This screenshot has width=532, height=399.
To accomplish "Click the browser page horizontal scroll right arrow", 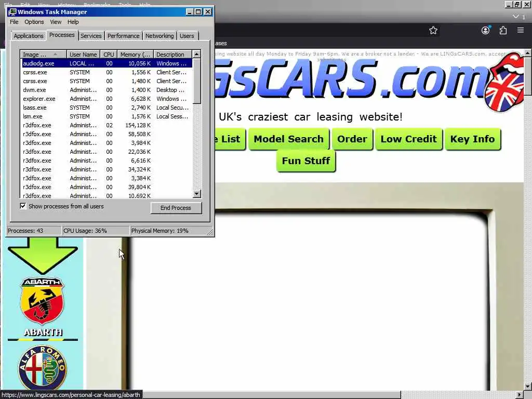I will (520, 395).
